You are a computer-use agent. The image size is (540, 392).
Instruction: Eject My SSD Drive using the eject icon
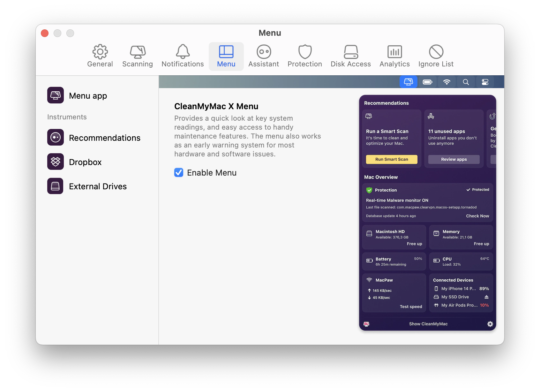pos(486,297)
